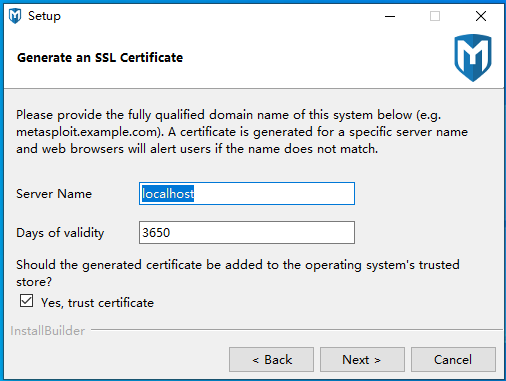This screenshot has height=381, width=506.
Task: Click the Yes, trust certificate label
Action: click(x=97, y=303)
